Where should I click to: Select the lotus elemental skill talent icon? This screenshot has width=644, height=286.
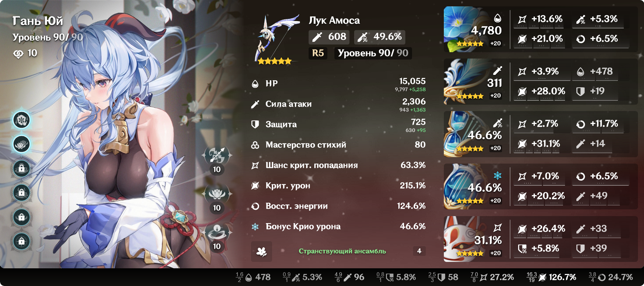217,194
